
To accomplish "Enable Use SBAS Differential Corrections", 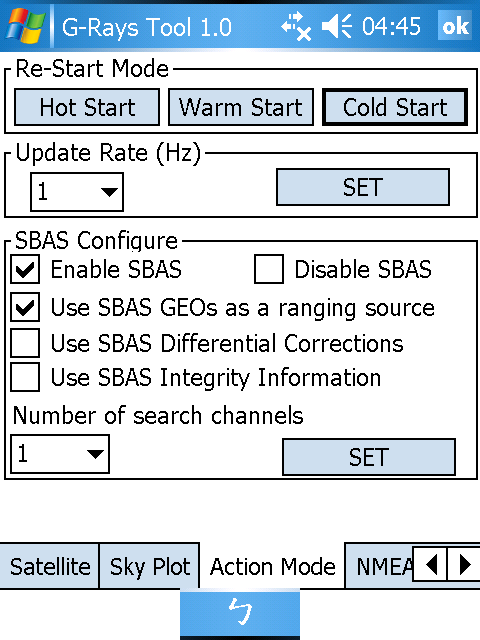I will pos(25,343).
